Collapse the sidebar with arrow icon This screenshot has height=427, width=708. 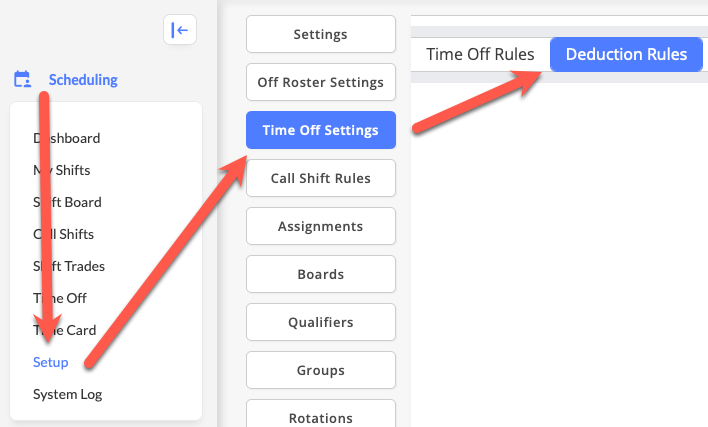point(180,30)
